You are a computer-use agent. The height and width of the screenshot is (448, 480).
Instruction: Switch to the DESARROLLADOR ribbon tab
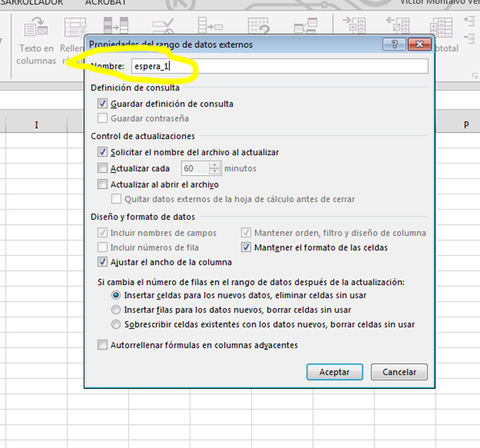click(x=30, y=2)
